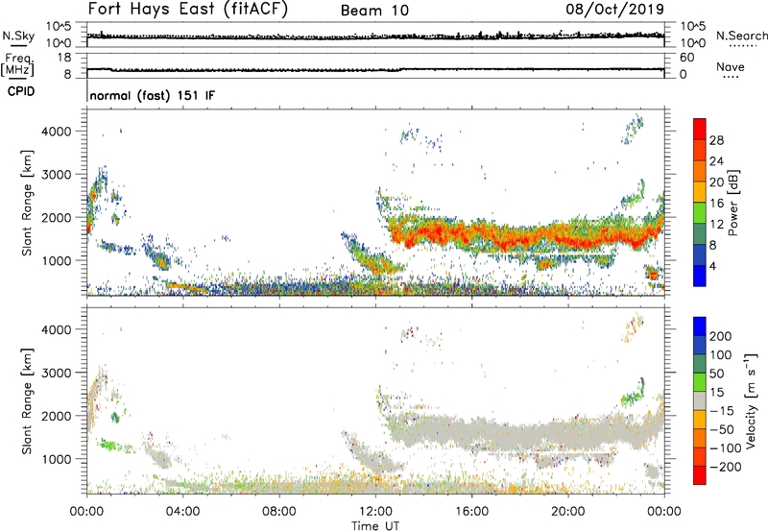Screen dimensions: 768x532
Task: Click the gray 15 to -15 Velocity colorbar segment
Action: (x=700, y=400)
